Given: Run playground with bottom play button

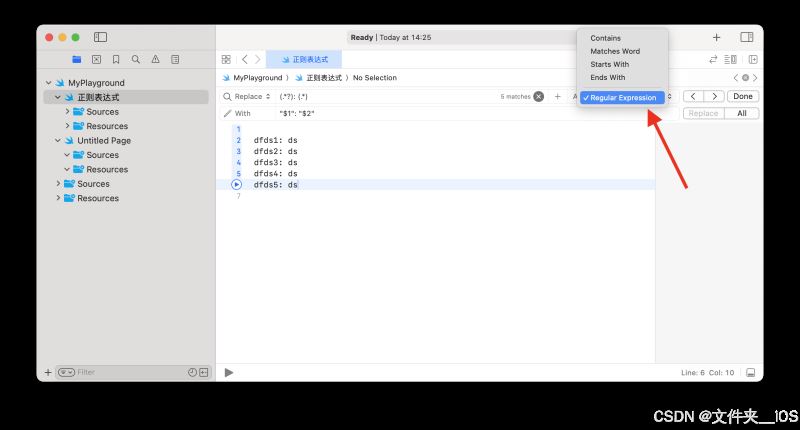Looking at the screenshot, I should (229, 372).
